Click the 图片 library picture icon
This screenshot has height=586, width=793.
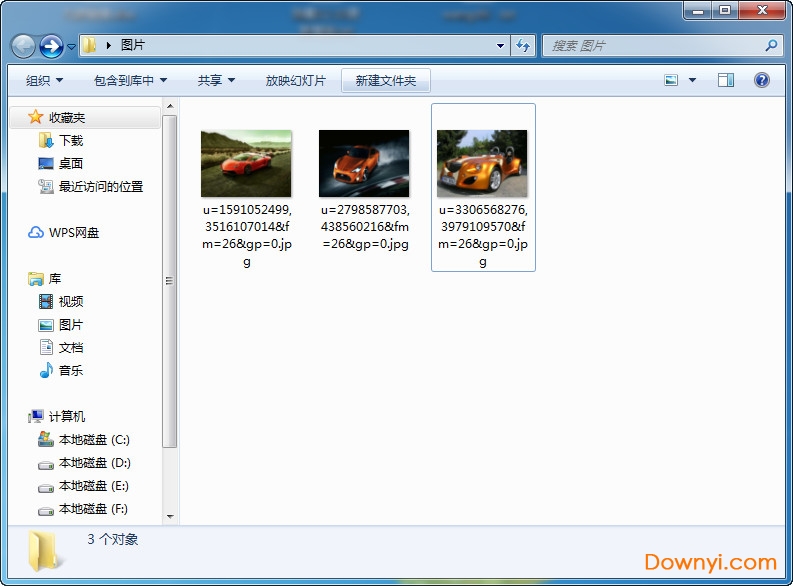[x=46, y=325]
